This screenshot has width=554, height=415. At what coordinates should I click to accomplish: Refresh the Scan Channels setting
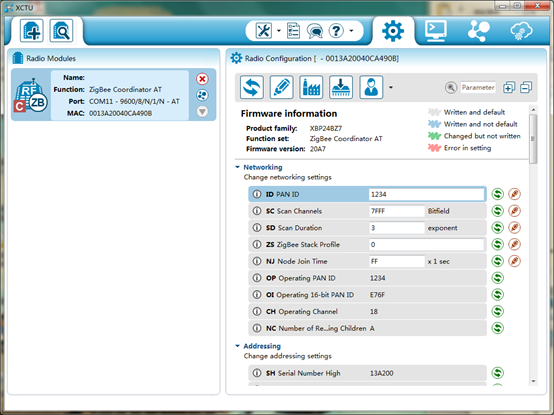(x=497, y=211)
